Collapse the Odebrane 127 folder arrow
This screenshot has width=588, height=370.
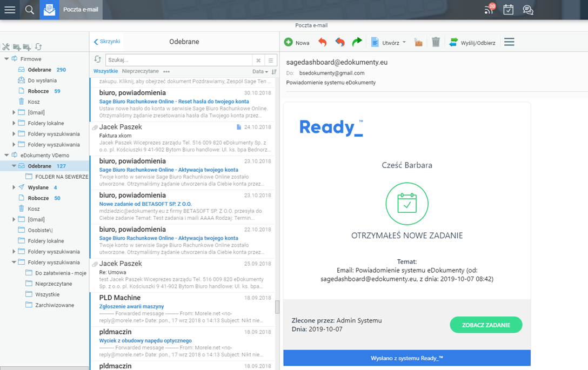(x=14, y=166)
